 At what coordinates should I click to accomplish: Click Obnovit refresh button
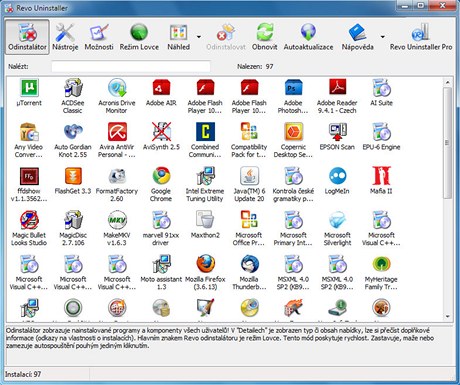click(264, 37)
